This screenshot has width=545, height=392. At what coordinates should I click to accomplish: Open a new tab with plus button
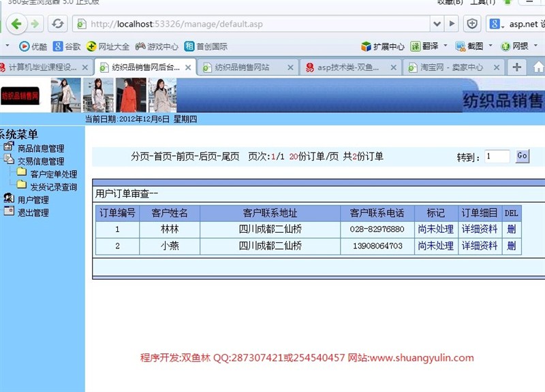(517, 67)
